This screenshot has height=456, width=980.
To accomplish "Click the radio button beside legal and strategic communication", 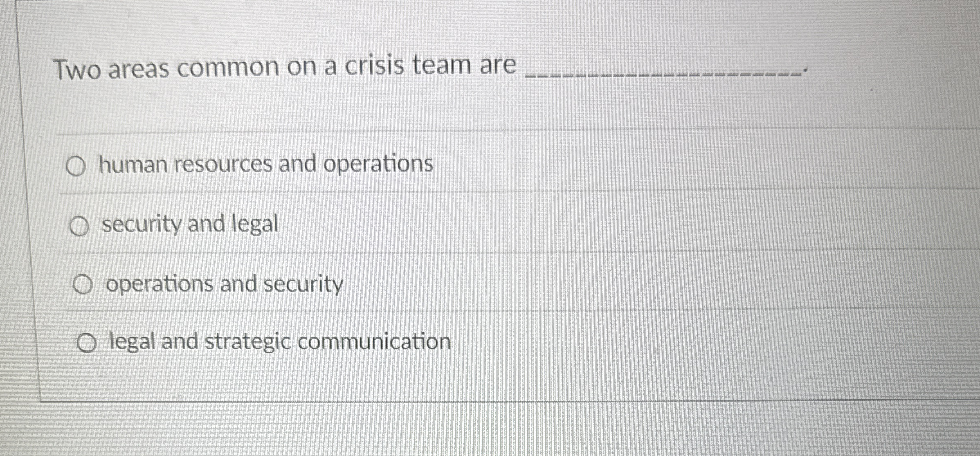I will point(87,343).
